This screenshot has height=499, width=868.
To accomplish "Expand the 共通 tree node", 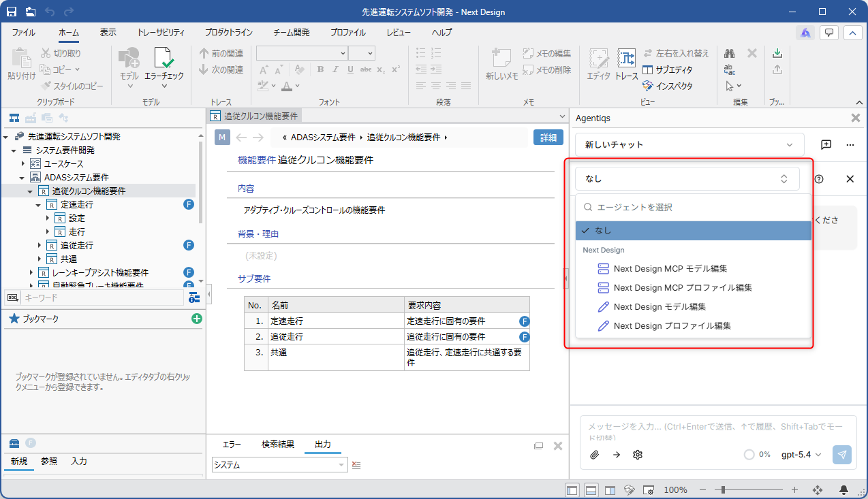I will click(x=39, y=259).
